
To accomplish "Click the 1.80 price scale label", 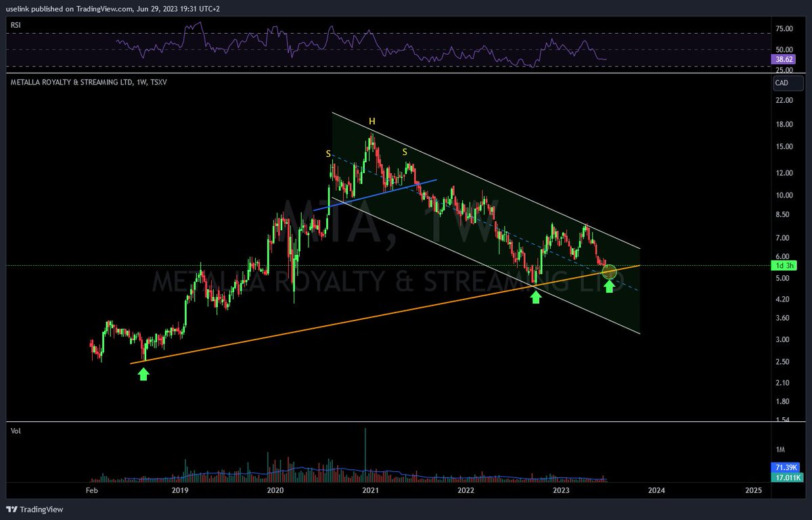I will (784, 402).
